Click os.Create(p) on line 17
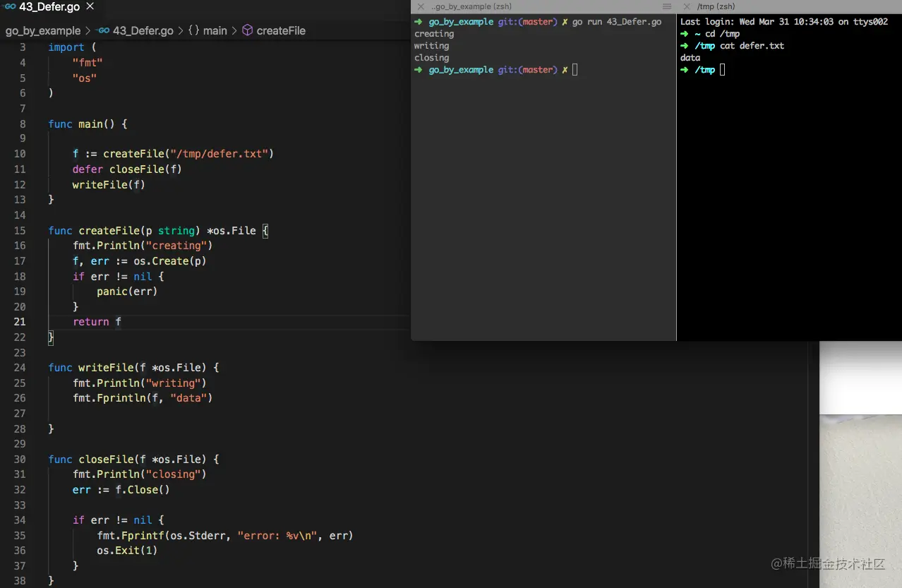 tap(170, 261)
